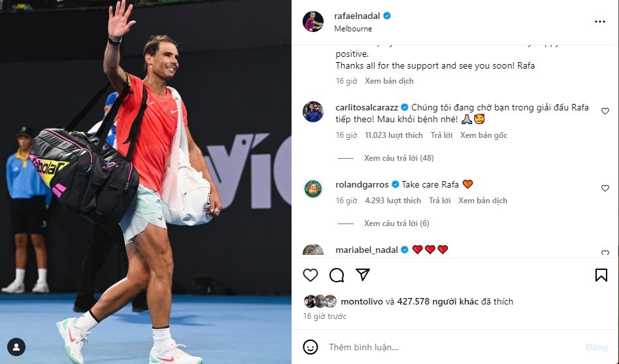Screen dimensions: 619x364
Task: Show translation of Rafa's caption
Action: pyautogui.click(x=389, y=81)
